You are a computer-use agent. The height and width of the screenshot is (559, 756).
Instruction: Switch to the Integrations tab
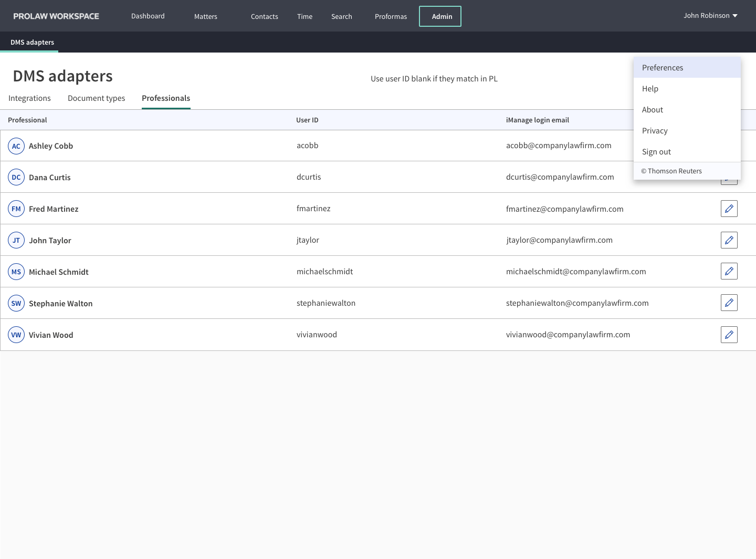29,98
